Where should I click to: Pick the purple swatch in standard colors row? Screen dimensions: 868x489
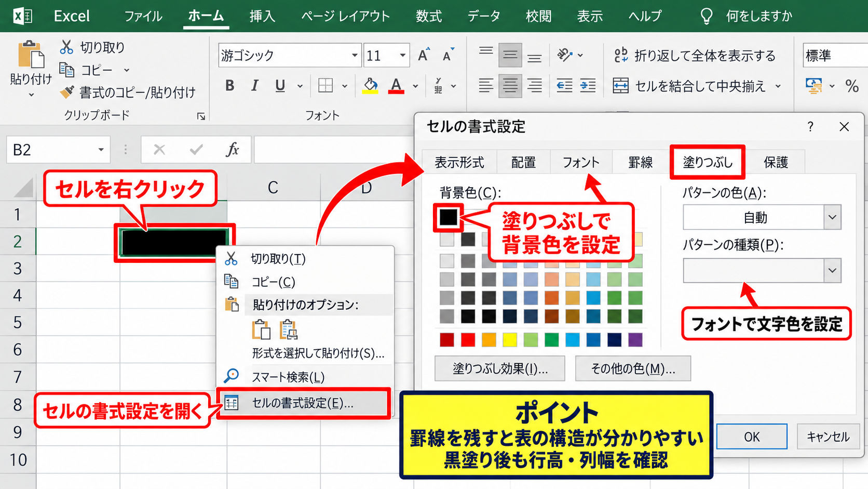(635, 340)
